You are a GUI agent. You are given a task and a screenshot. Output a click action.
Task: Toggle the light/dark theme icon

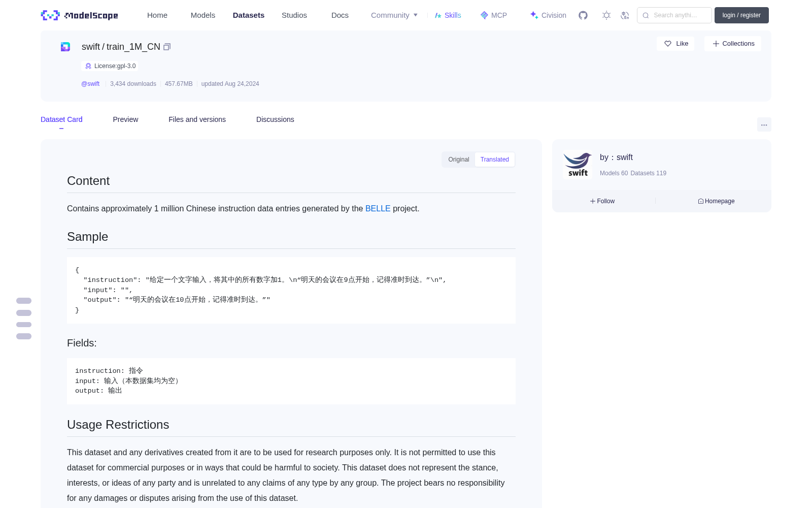pyautogui.click(x=606, y=15)
